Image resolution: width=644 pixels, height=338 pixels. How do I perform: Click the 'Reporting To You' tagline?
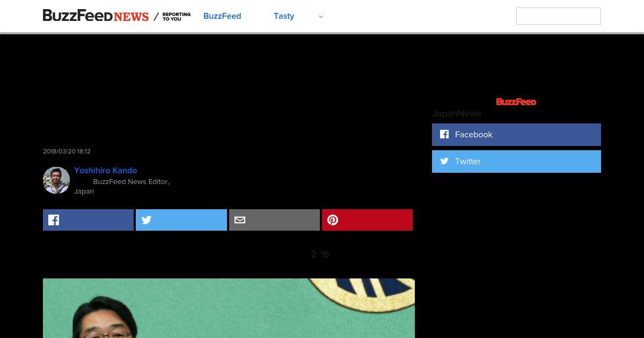(177, 17)
